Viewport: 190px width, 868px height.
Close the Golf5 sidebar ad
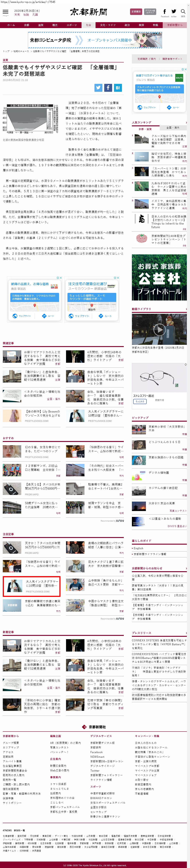185,69
